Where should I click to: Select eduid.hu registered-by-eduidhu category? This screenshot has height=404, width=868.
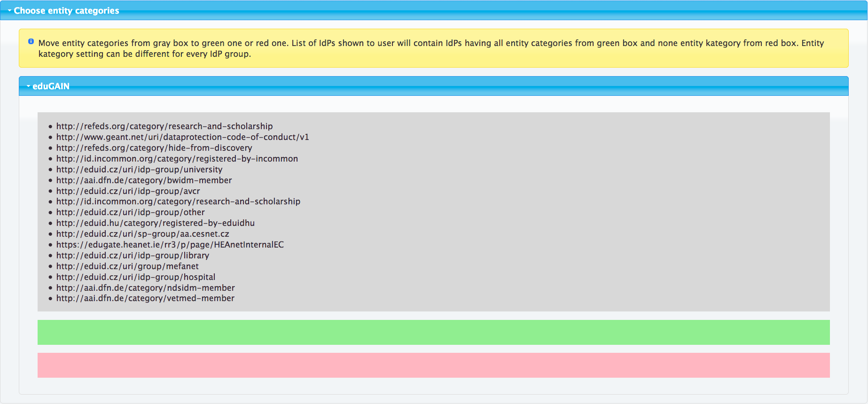(155, 223)
